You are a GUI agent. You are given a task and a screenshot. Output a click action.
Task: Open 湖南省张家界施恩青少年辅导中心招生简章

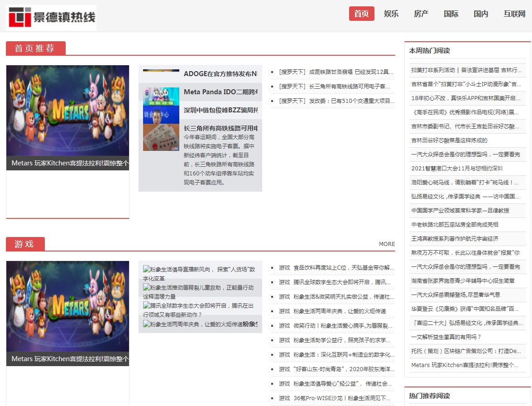pos(463,281)
